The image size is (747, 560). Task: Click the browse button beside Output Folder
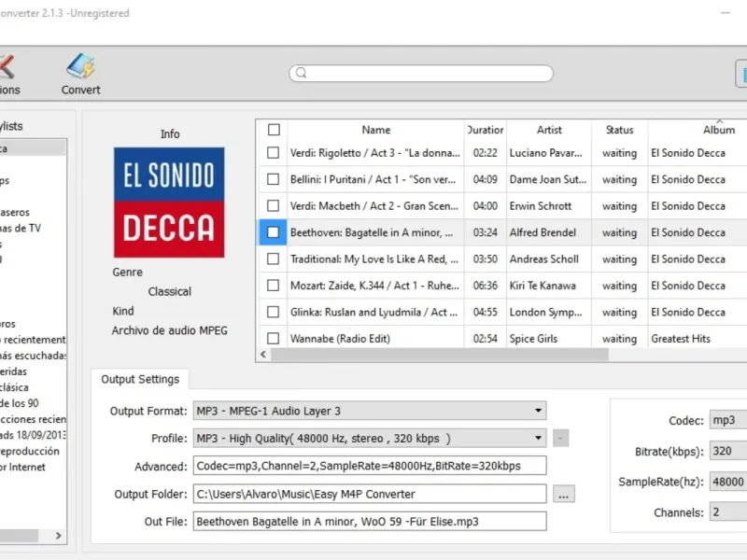[563, 495]
